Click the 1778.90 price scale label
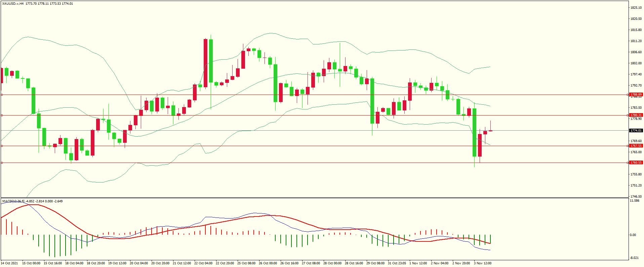644x267 pixels. tap(636, 119)
